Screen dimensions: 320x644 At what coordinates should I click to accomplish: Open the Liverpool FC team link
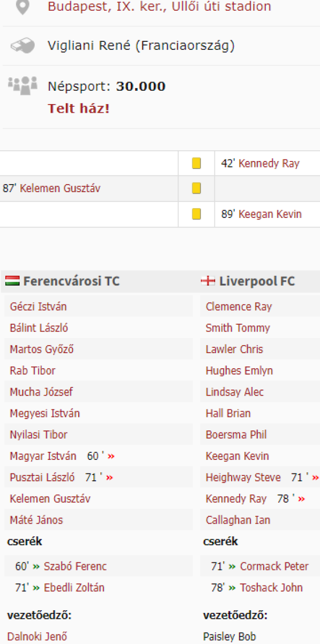(x=257, y=281)
